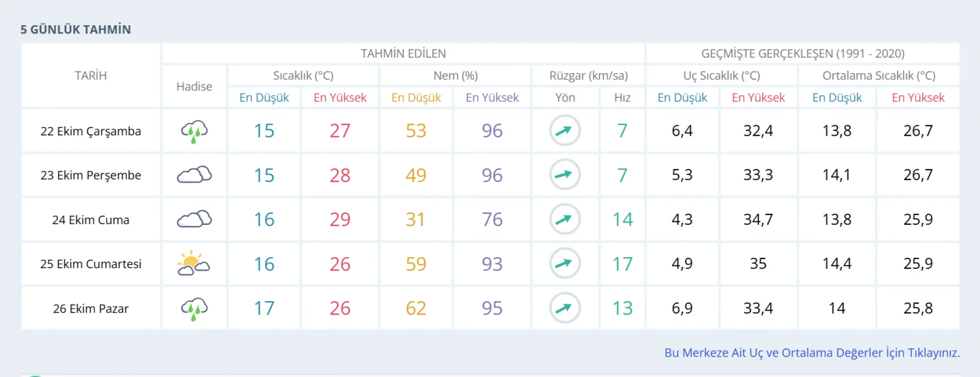Click the Uç Sıcaklık (°C) header
The width and height of the screenshot is (980, 377).
pyautogui.click(x=721, y=75)
